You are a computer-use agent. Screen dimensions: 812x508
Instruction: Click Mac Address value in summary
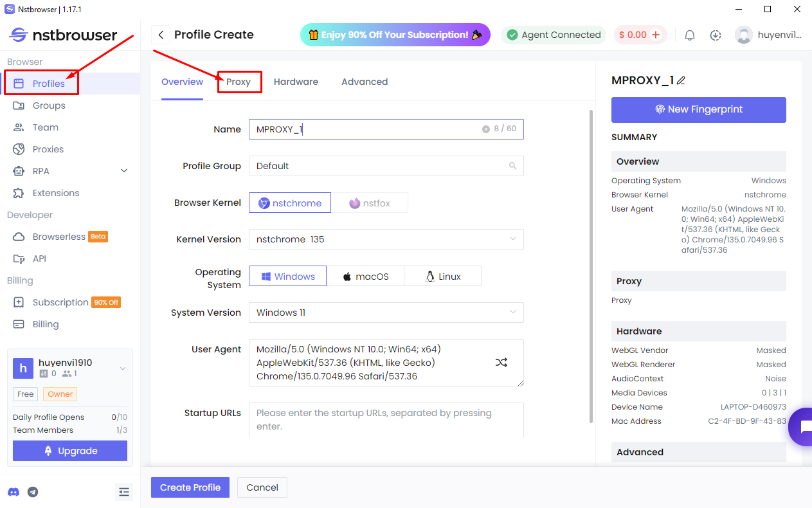747,421
